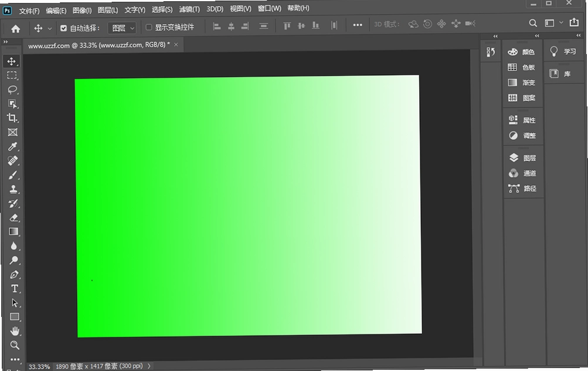588x371 pixels.
Task: Toggle the 自动选择 checkbox
Action: (63, 28)
